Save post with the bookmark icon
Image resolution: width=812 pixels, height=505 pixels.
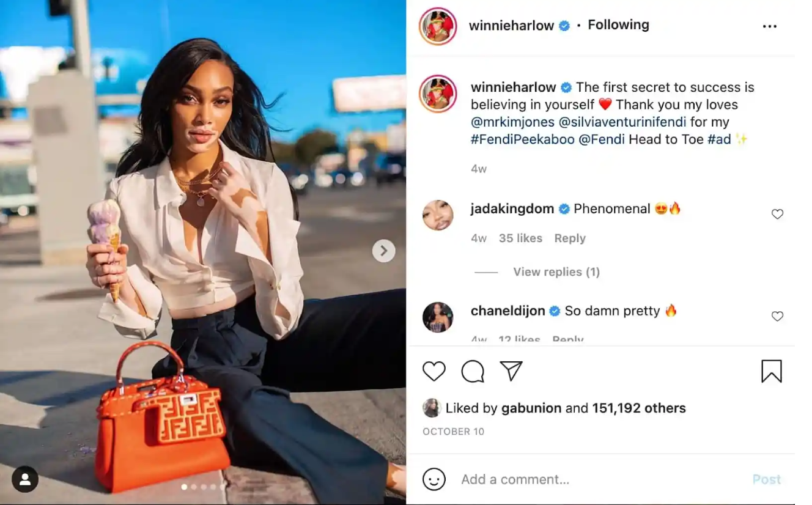point(772,371)
